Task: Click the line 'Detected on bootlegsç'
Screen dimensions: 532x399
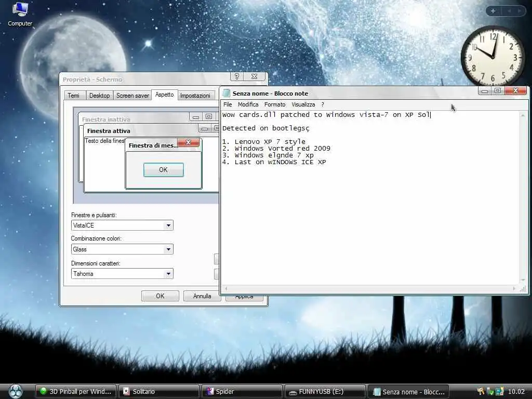Action: 265,128
